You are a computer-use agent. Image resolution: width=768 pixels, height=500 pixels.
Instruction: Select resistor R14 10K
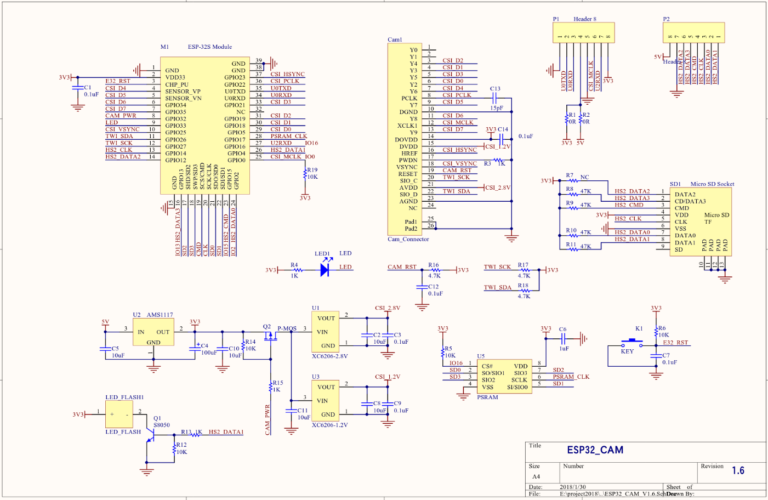[243, 345]
